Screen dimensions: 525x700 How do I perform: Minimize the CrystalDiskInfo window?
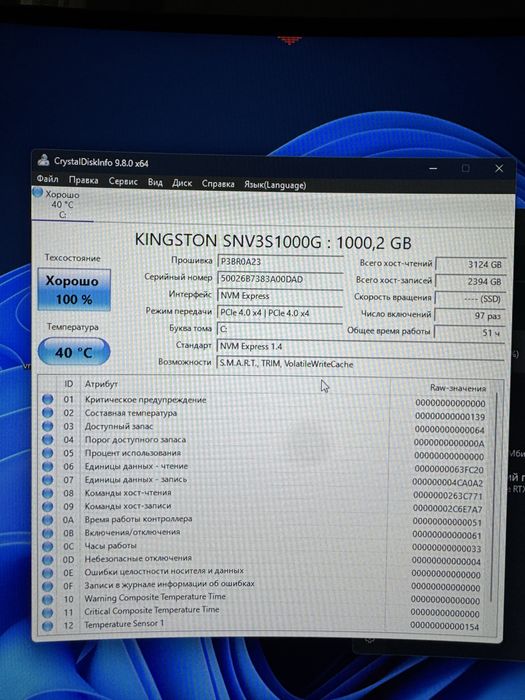tap(433, 168)
